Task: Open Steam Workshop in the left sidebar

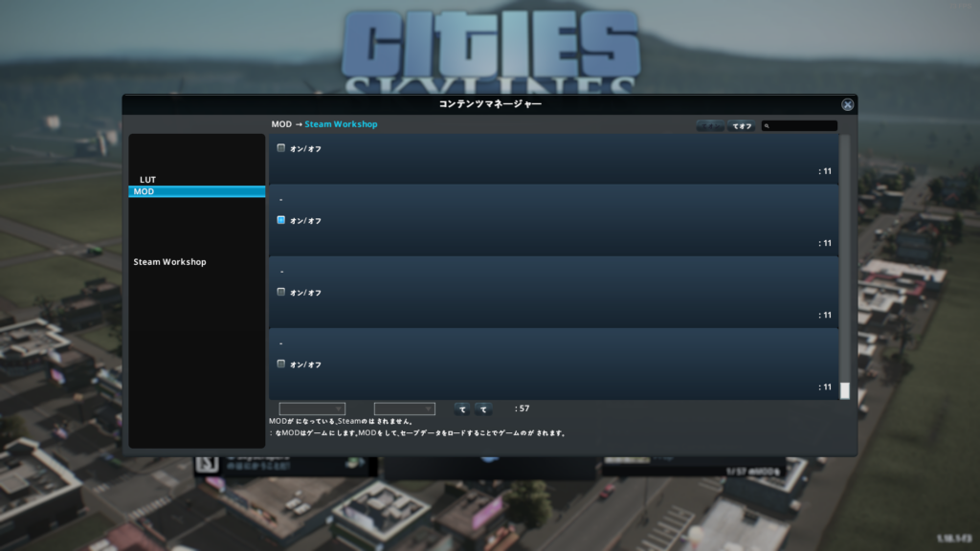Action: [x=169, y=262]
